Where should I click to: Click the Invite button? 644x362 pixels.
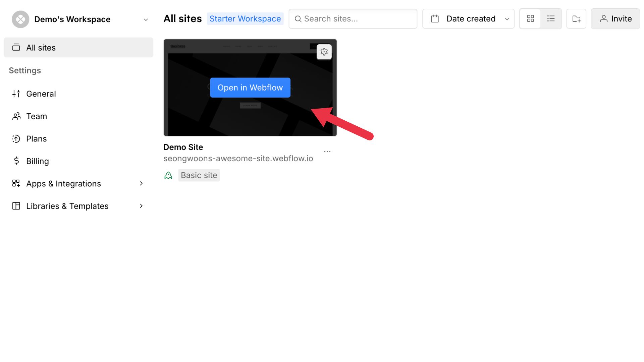point(615,19)
